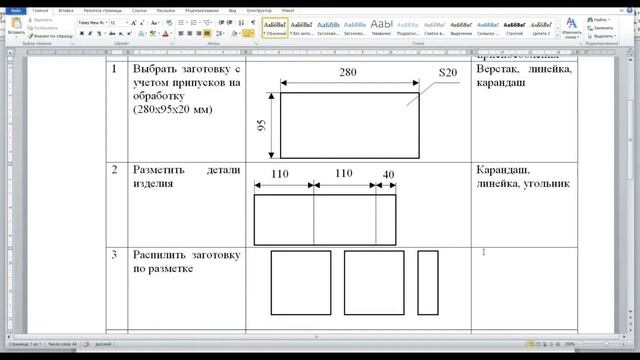The width and height of the screenshot is (640, 360).
Task: Expand the styles gallery with the More arrow
Action: pyautogui.click(x=558, y=36)
